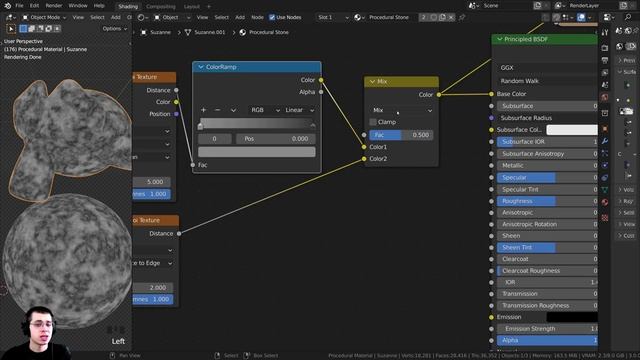Click the ColorRamp stop index field 0
The image size is (640, 360).
click(x=215, y=139)
